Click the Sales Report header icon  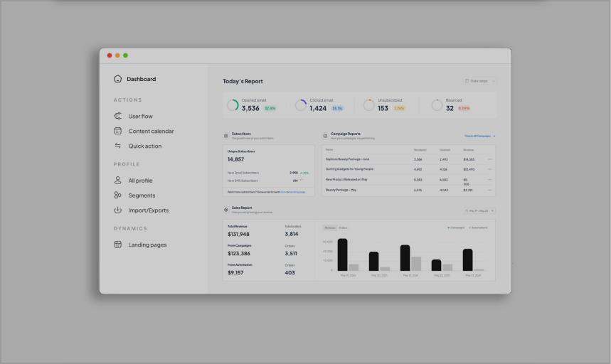(x=226, y=210)
